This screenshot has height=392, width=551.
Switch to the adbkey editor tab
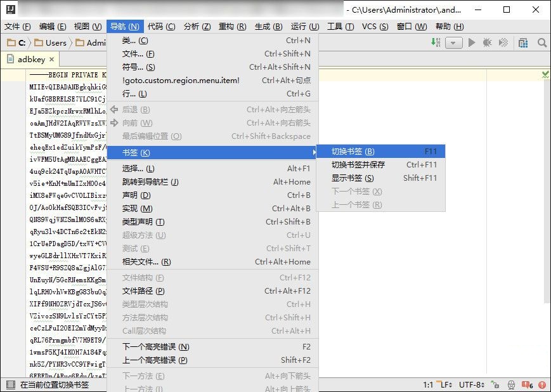[x=30, y=58]
